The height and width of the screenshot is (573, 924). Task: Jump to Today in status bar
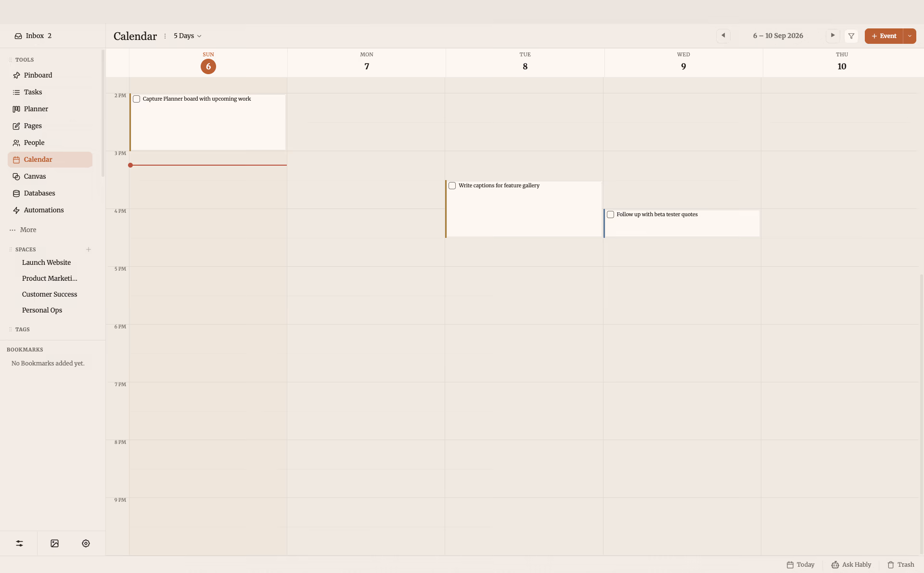click(800, 564)
